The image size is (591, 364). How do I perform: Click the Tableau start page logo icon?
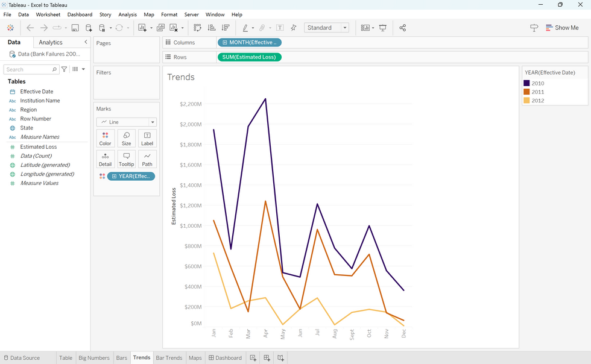pos(11,28)
